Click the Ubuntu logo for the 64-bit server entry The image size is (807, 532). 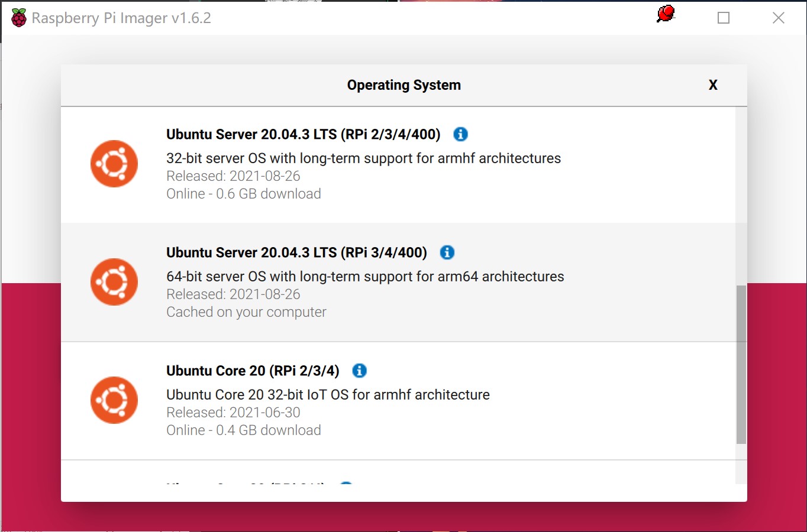pyautogui.click(x=114, y=282)
